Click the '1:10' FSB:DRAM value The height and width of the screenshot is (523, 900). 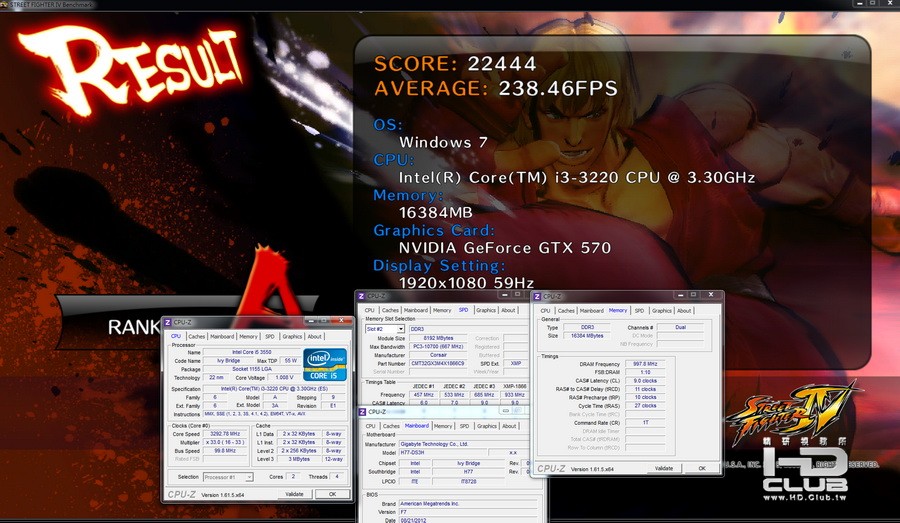(645, 372)
